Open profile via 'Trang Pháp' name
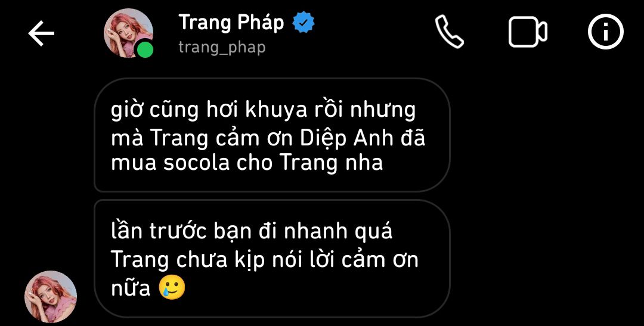644x326 pixels. 231,22
